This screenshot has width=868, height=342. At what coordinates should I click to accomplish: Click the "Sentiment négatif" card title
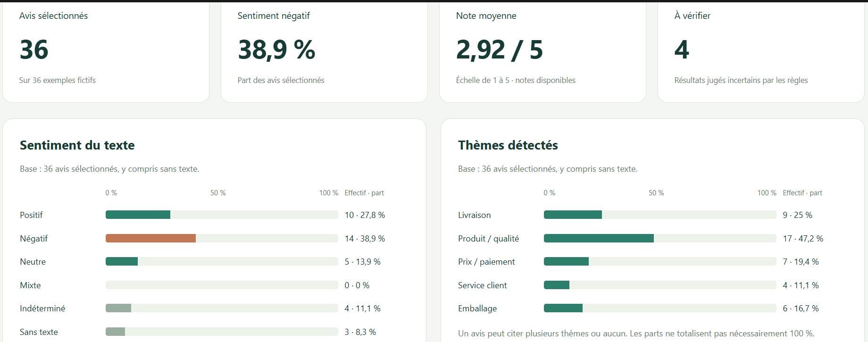(274, 16)
